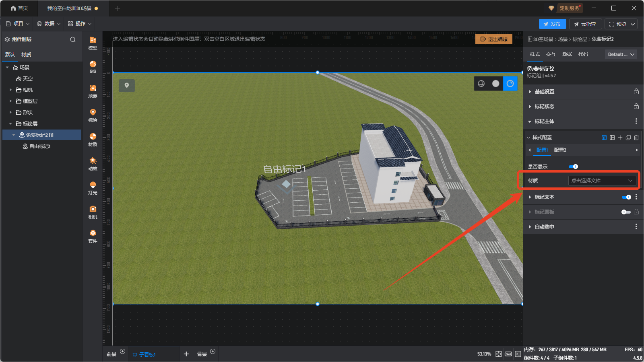This screenshot has height=362, width=644.
Task: Delete style config with trash icon
Action: point(636,138)
